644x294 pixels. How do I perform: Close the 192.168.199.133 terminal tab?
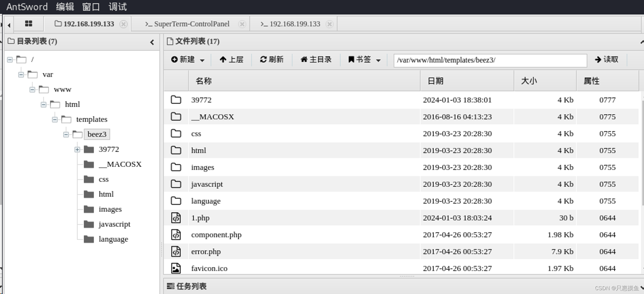329,24
